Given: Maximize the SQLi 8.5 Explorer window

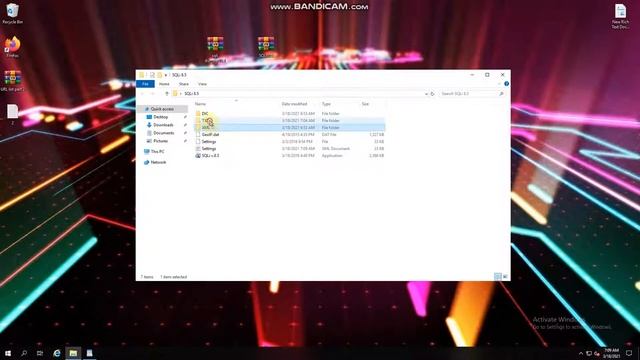Looking at the screenshot, I should 487,75.
